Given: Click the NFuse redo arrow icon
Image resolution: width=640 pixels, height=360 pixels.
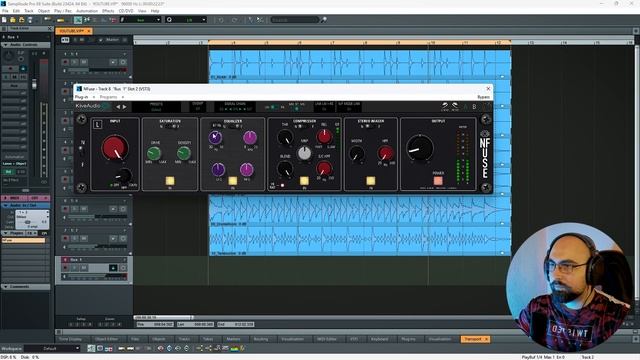Looking at the screenshot, I should tap(455, 106).
